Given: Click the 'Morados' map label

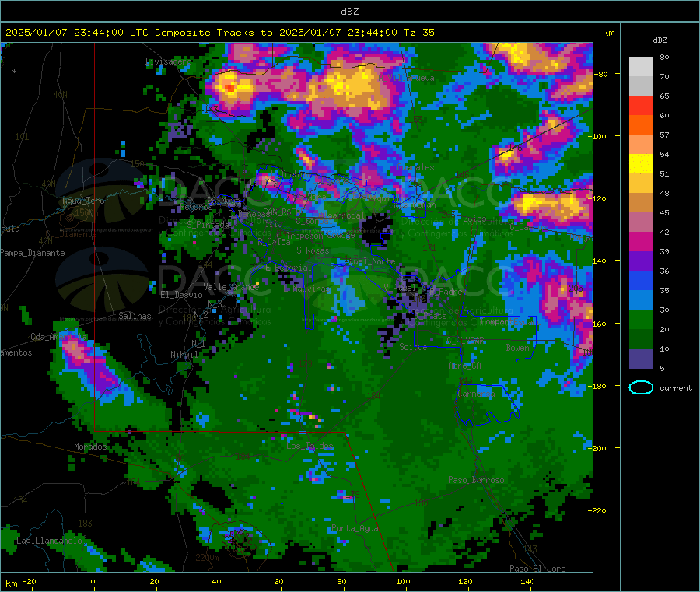Looking at the screenshot, I should (91, 447).
